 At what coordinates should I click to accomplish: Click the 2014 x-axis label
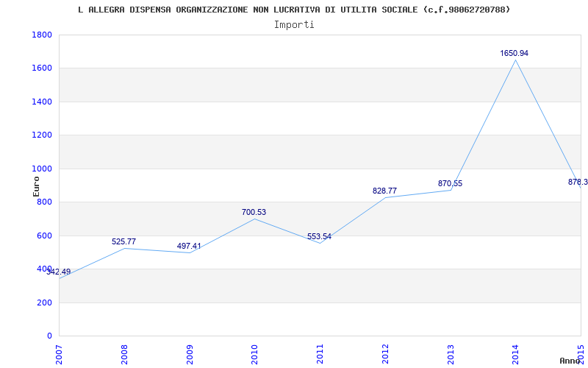pos(516,355)
